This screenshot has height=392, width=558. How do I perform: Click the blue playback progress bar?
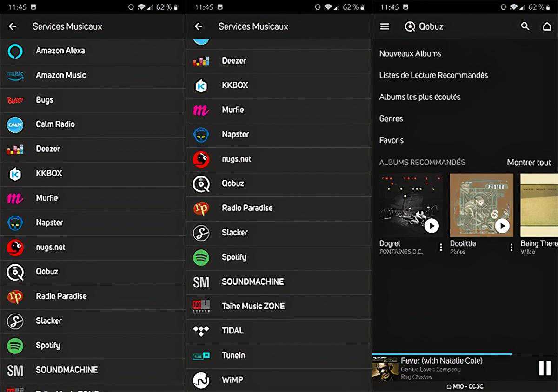pos(442,354)
